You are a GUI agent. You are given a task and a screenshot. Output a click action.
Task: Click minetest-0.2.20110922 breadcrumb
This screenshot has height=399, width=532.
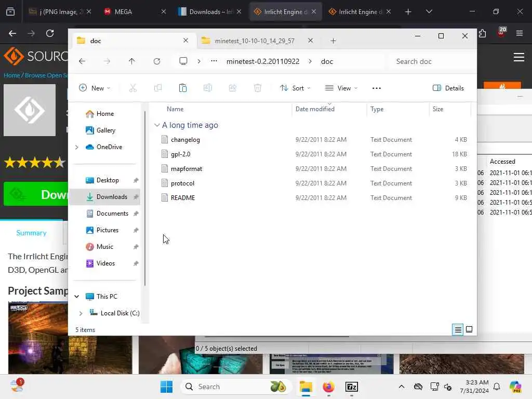[262, 61]
